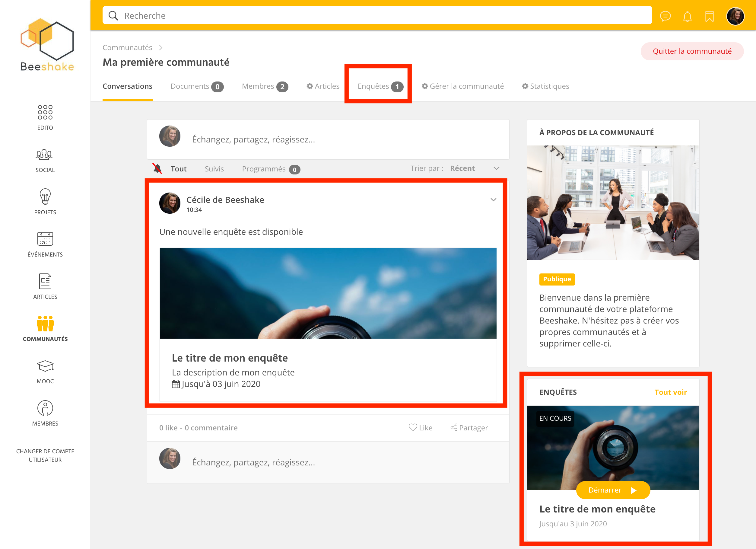Open the MOOC graduation cap icon
Screen dimensions: 756x549
coord(45,366)
